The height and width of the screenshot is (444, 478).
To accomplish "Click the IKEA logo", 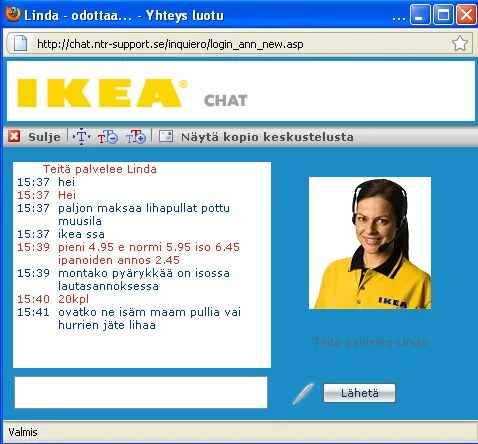I will pos(102,93).
